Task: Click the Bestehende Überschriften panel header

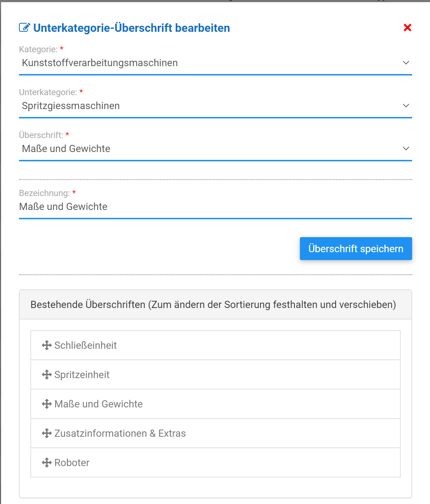Action: [215, 304]
